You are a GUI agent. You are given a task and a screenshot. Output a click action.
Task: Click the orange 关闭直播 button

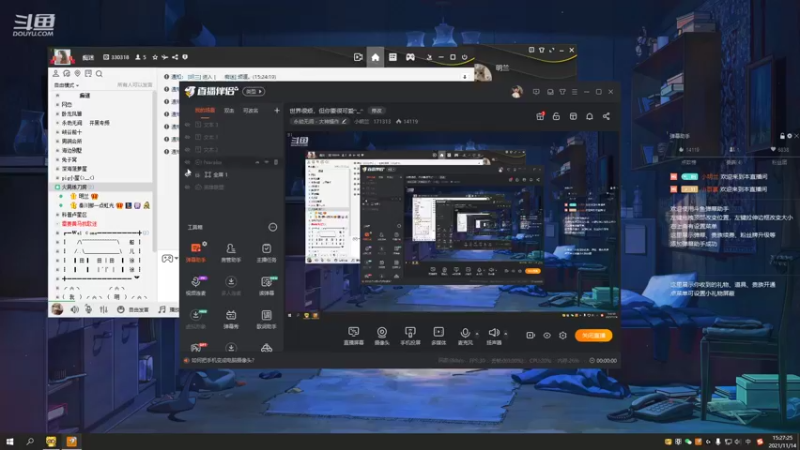[x=593, y=335]
